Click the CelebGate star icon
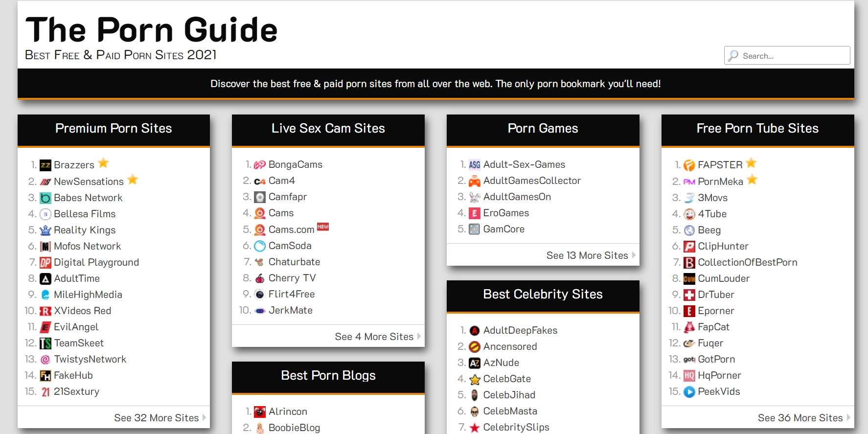Screen dimensions: 868x434 pyautogui.click(x=475, y=379)
